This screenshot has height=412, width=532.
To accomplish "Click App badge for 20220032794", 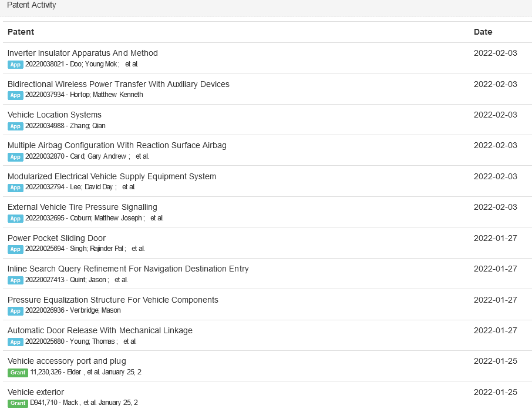I will [x=15, y=187].
